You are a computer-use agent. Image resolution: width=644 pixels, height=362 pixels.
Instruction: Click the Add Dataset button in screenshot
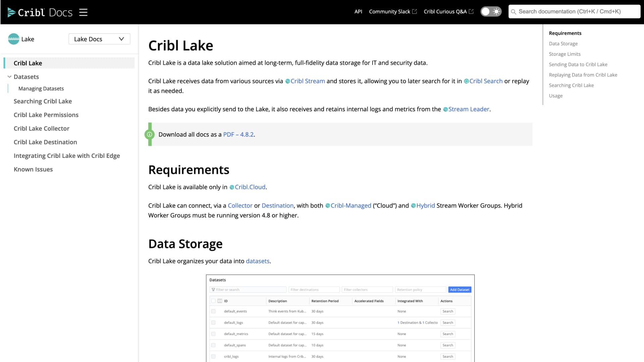tap(460, 290)
